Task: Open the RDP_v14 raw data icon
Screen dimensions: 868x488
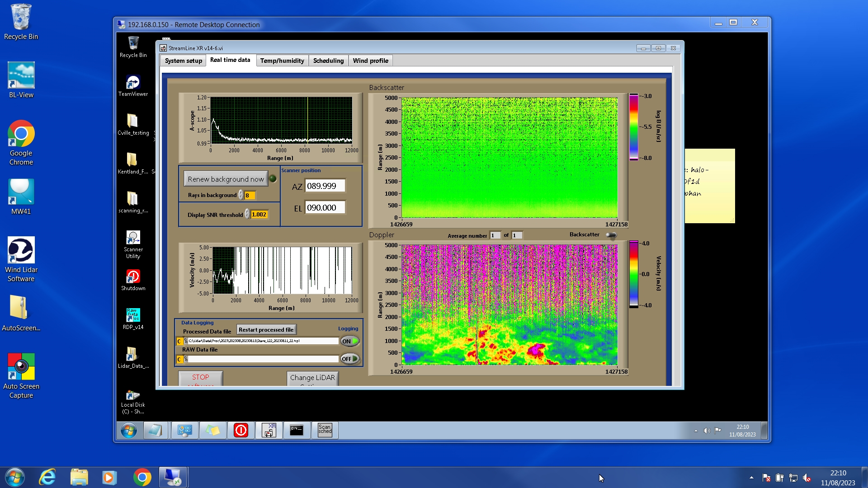Action: (x=133, y=315)
